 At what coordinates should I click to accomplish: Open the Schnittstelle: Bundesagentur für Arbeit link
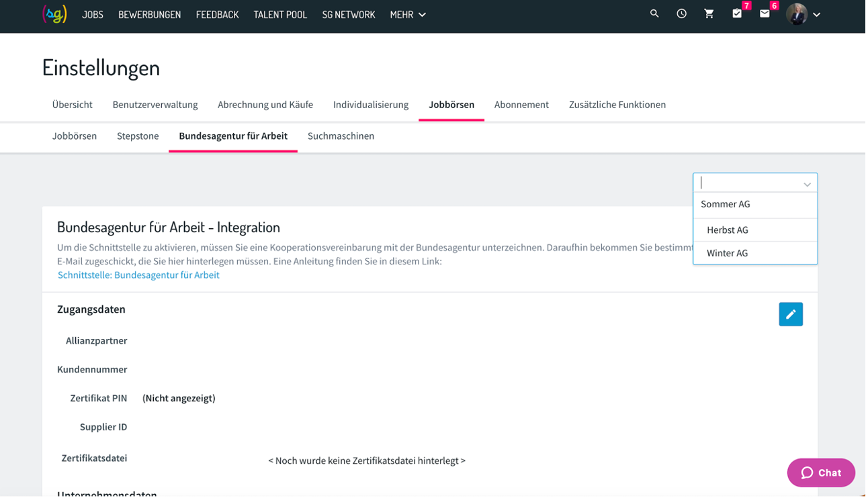coord(138,275)
